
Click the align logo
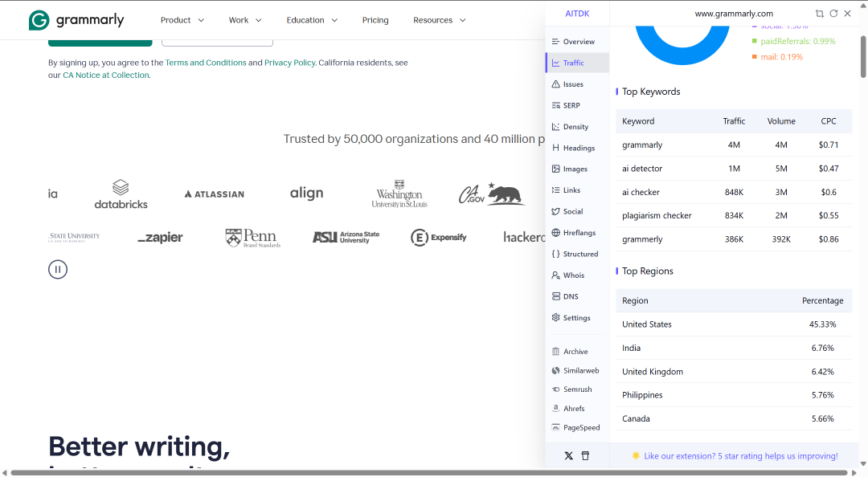pyautogui.click(x=307, y=193)
